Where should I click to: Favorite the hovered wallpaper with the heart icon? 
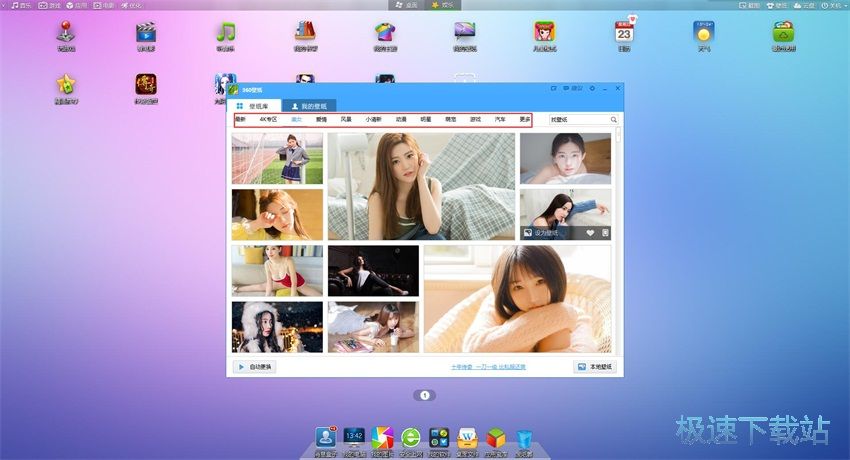point(590,233)
